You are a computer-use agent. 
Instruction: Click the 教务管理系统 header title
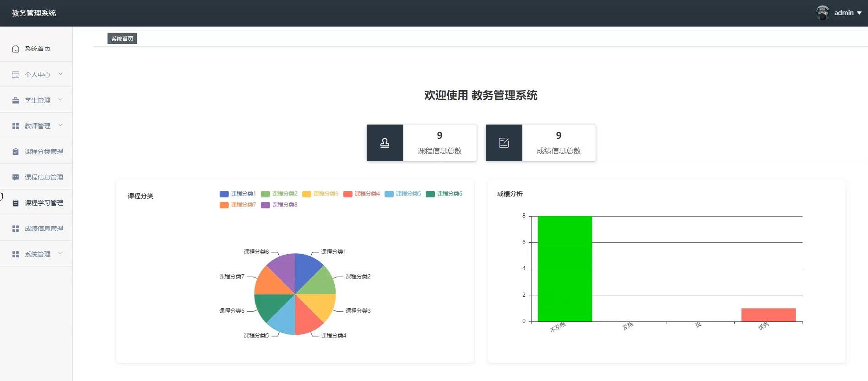tap(34, 13)
